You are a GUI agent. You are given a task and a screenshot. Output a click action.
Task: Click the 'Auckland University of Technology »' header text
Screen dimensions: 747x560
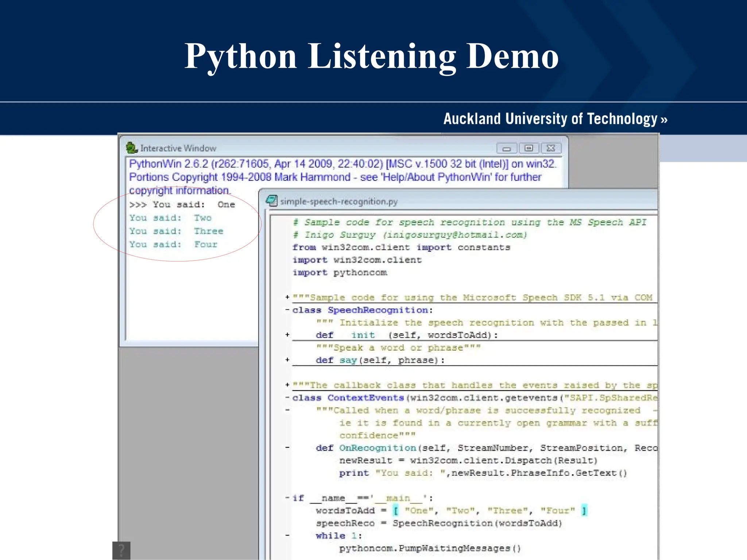tap(556, 119)
